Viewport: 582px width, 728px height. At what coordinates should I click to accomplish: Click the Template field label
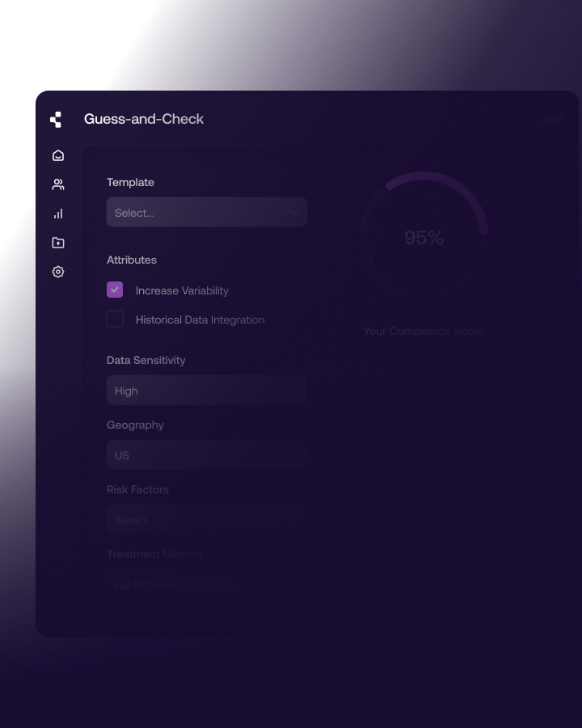130,182
